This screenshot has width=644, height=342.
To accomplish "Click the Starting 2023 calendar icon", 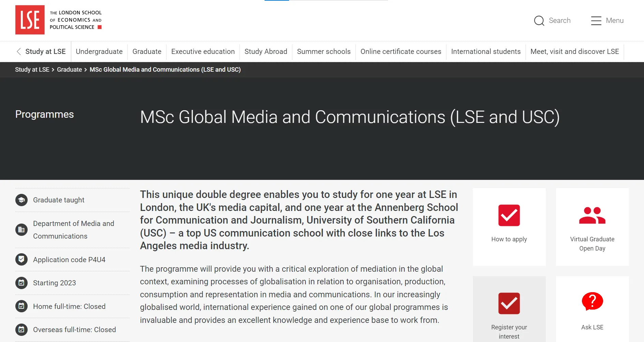I will coord(21,283).
